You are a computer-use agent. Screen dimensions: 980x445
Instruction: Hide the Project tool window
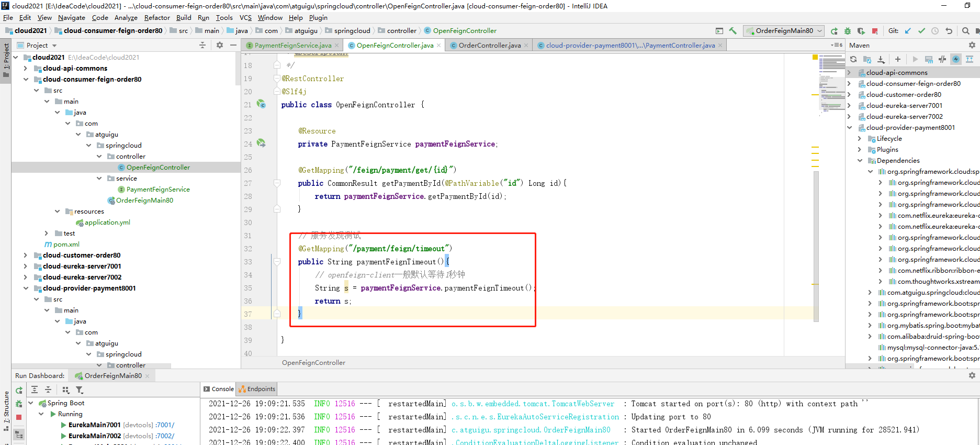[233, 46]
